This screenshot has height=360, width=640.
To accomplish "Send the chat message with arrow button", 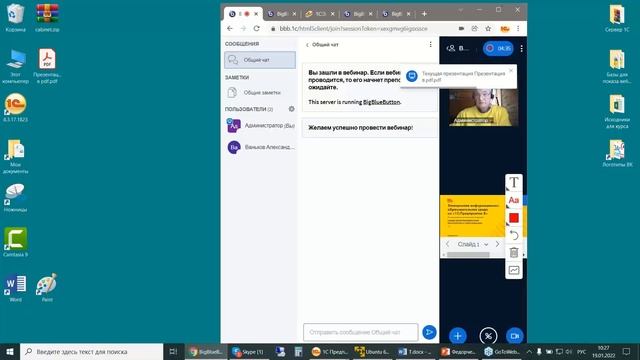I will [x=429, y=332].
